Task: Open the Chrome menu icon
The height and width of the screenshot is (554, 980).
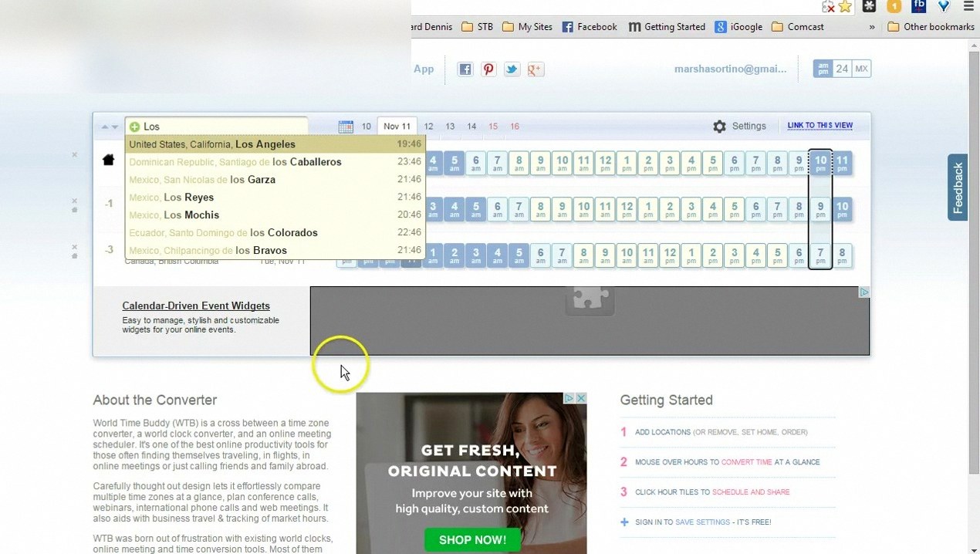Action: point(968,6)
